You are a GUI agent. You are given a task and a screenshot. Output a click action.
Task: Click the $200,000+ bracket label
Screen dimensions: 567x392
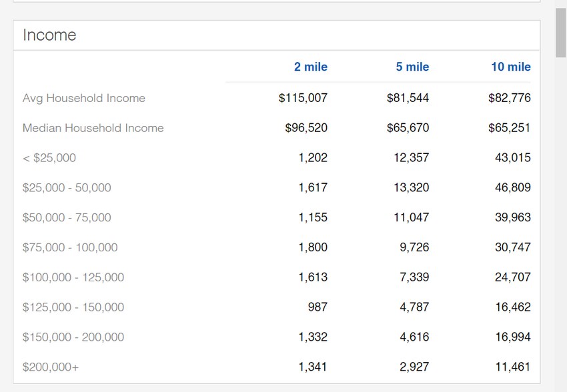point(51,367)
